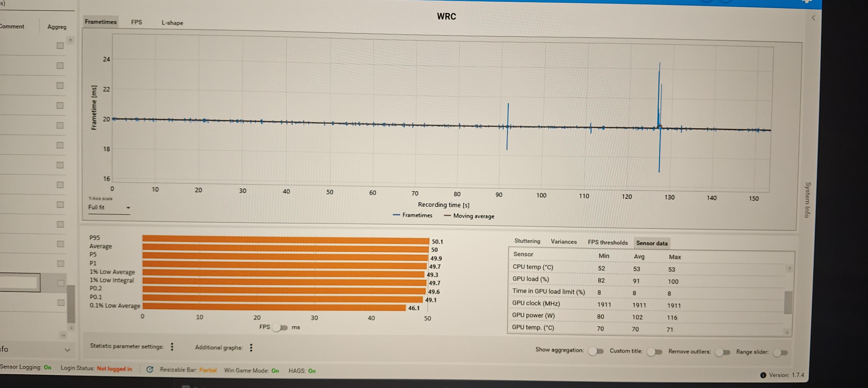The width and height of the screenshot is (868, 388).
Task: Click record list scroll-up arrow
Action: (70, 40)
